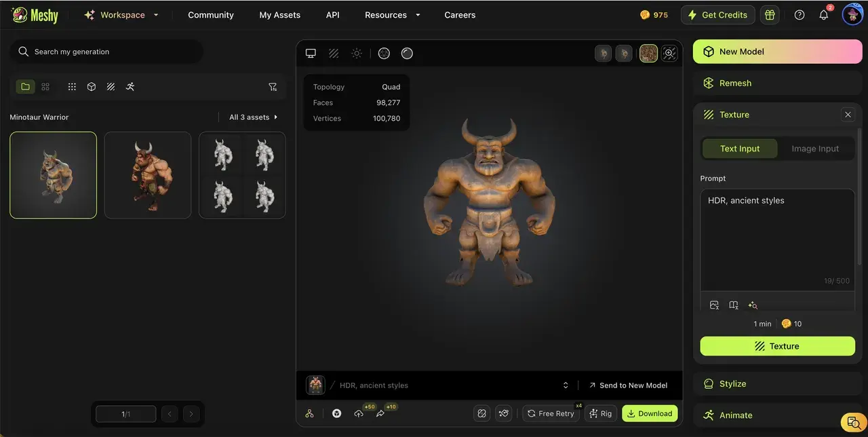Select Image Input mode
The image size is (868, 437).
(x=815, y=149)
